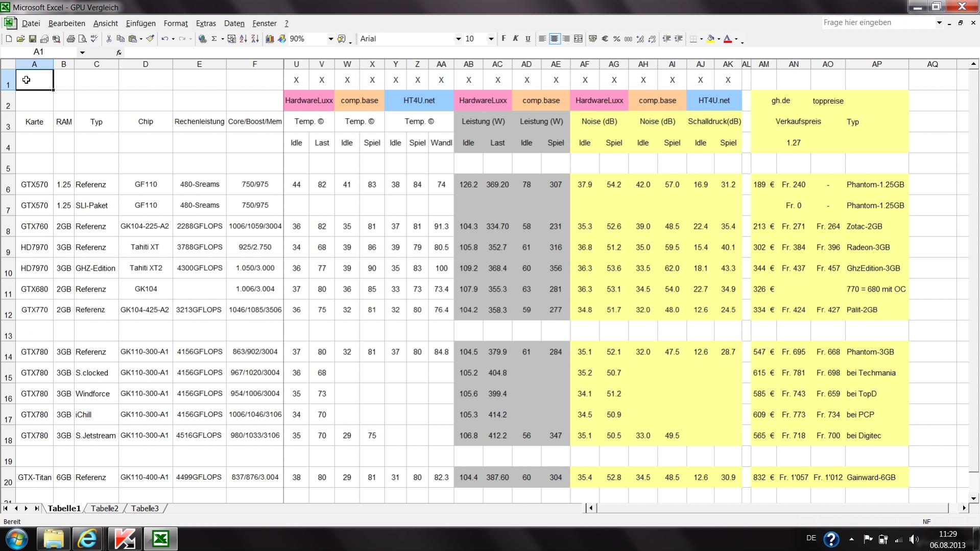Switch to the Tabelle2 sheet tab
This screenshot has width=980, height=551.
pos(104,509)
